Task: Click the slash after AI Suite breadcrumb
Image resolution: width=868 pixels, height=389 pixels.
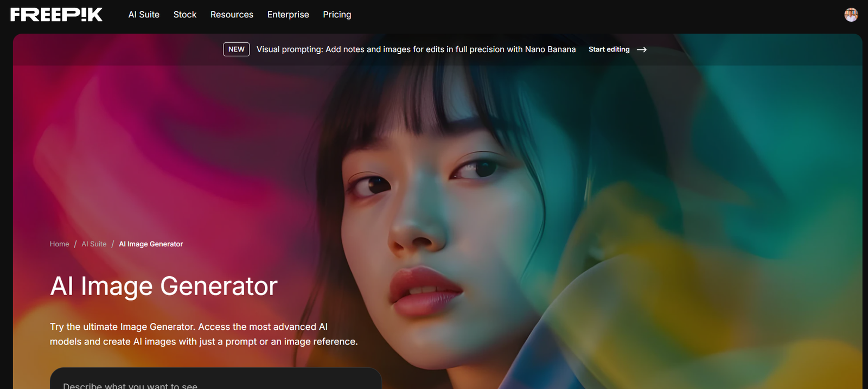Action: pyautogui.click(x=113, y=244)
